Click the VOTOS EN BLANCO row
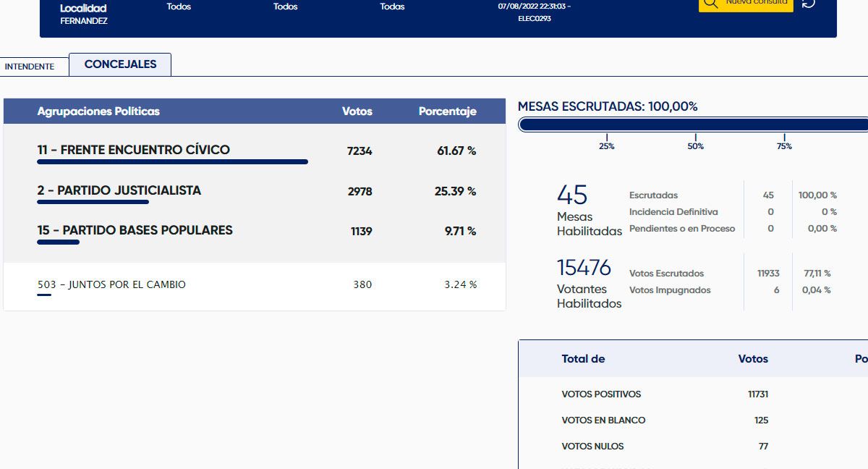Screen dimensions: 868x469 [603, 421]
